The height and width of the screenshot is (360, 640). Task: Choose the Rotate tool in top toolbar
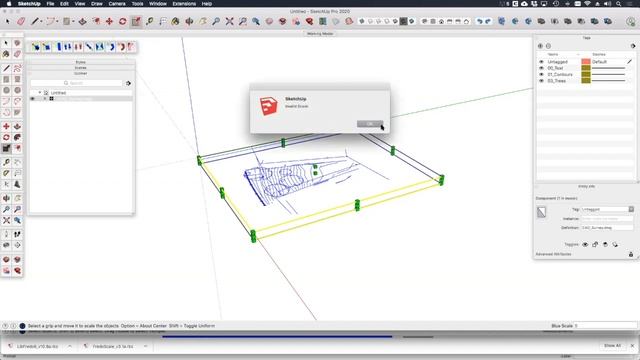[122, 21]
